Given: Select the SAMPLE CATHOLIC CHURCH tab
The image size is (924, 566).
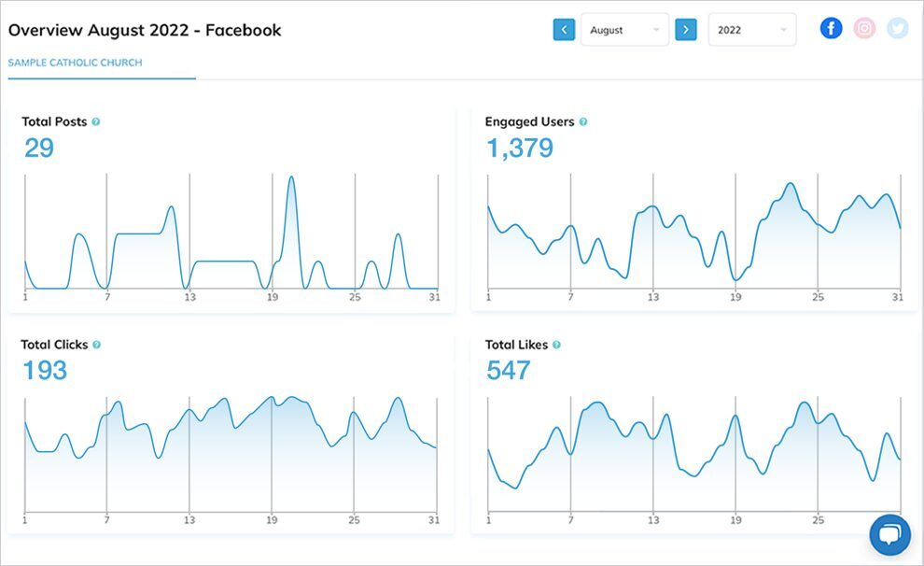Looking at the screenshot, I should point(77,63).
